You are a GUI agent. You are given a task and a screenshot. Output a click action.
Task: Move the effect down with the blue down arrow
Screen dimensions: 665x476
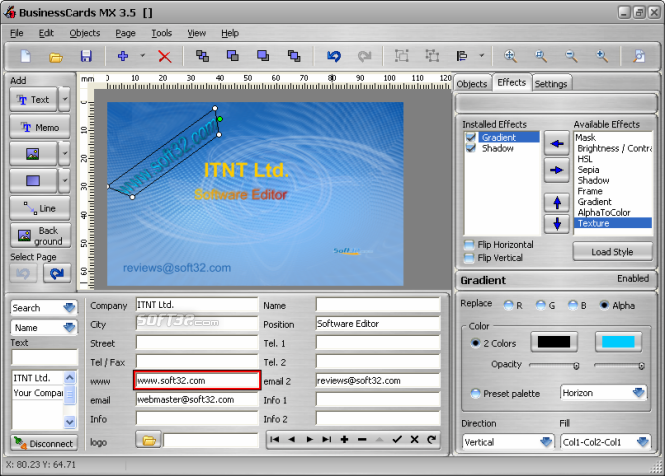click(557, 223)
